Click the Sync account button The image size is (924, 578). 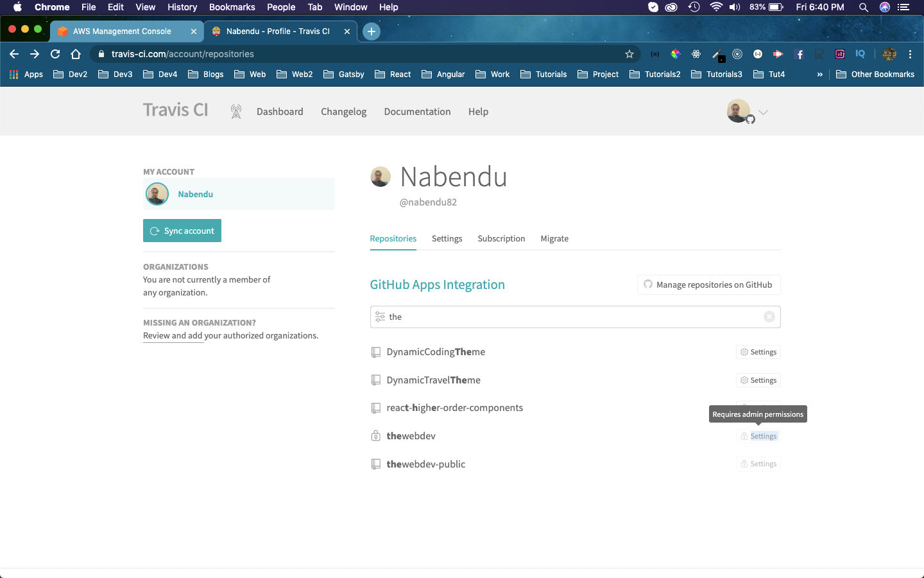tap(182, 231)
